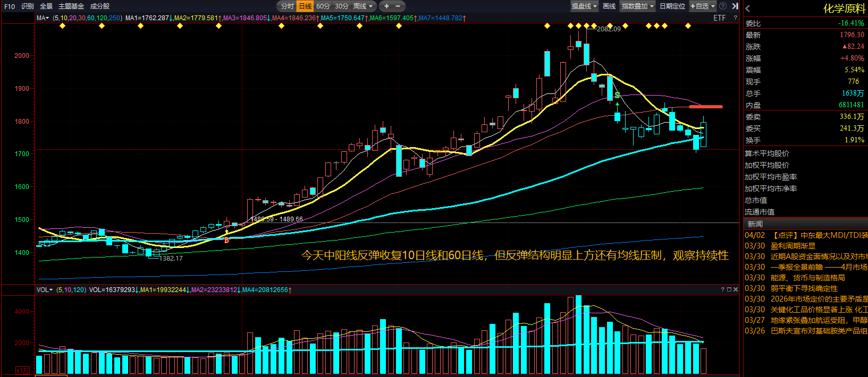Open news item 盈利周期新显

[x=793, y=246]
